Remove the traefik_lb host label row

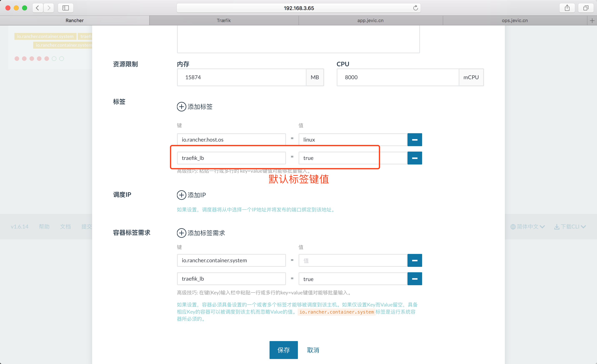[414, 158]
